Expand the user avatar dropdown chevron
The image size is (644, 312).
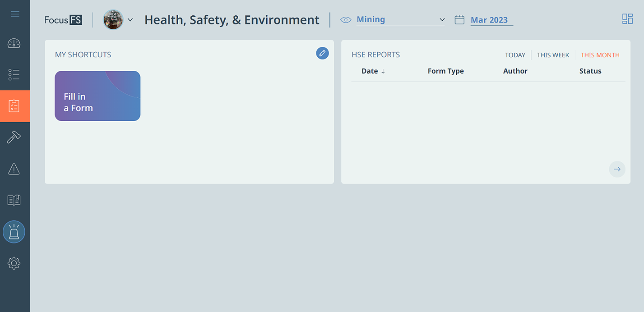tap(130, 20)
